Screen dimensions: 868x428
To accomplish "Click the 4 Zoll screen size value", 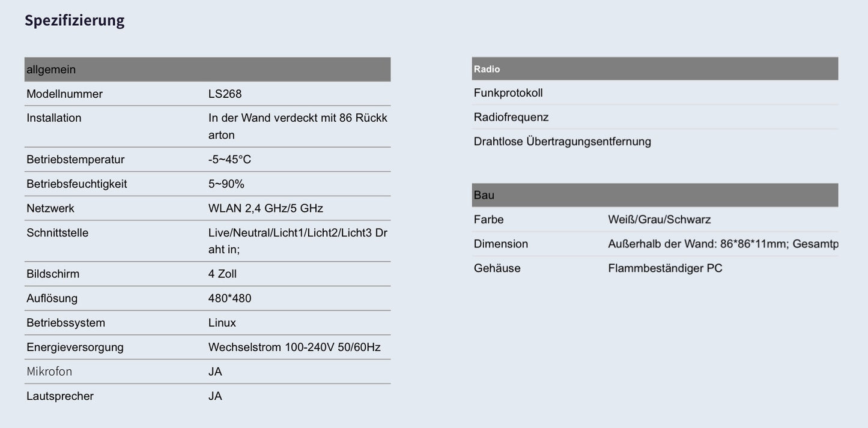I will pyautogui.click(x=222, y=274).
